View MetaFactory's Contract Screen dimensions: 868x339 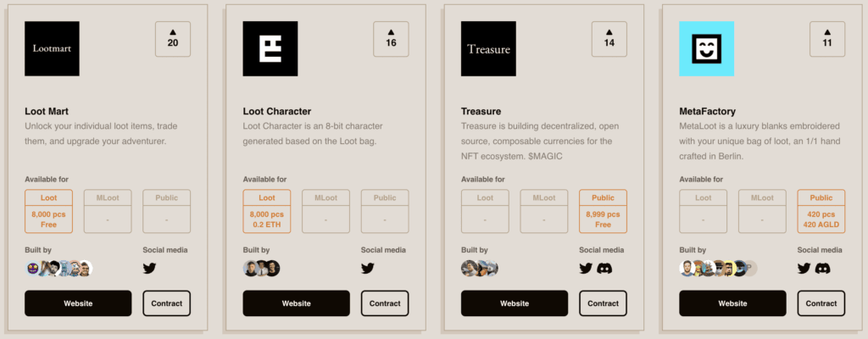point(821,303)
